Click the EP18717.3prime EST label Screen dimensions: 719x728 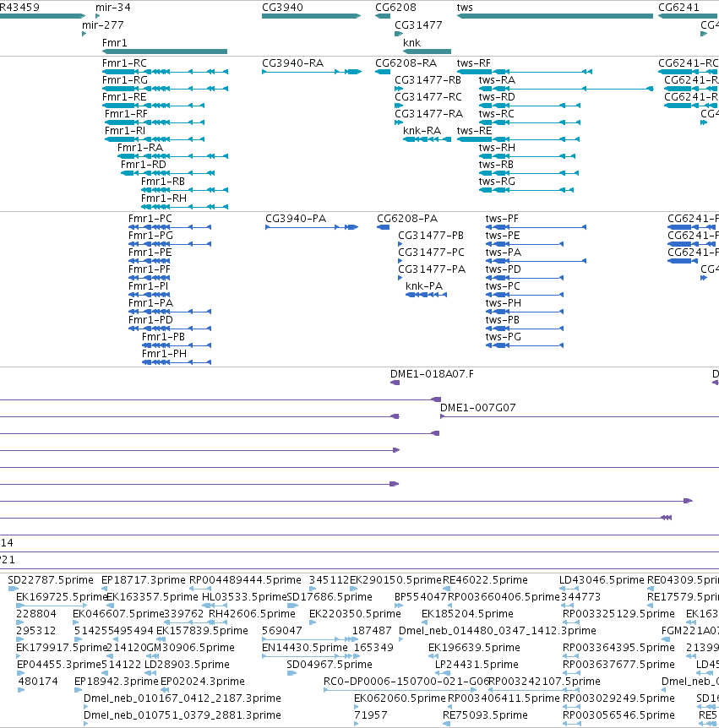(144, 580)
